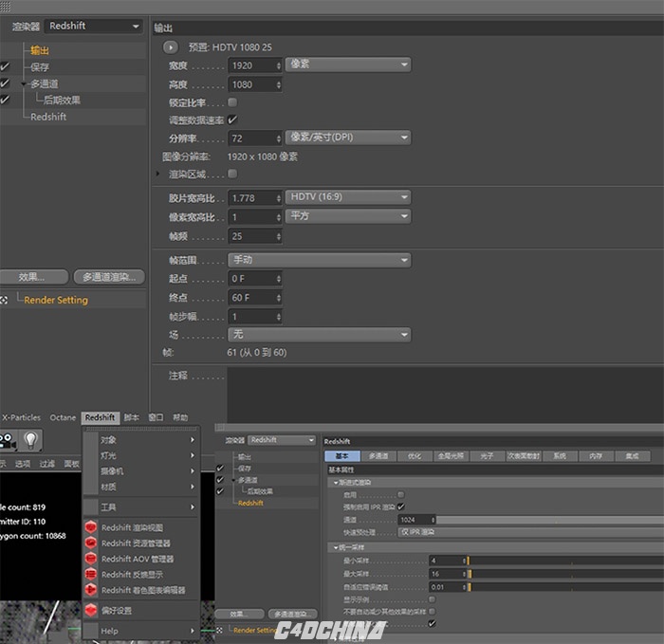Open the 窗口 menu

(156, 417)
